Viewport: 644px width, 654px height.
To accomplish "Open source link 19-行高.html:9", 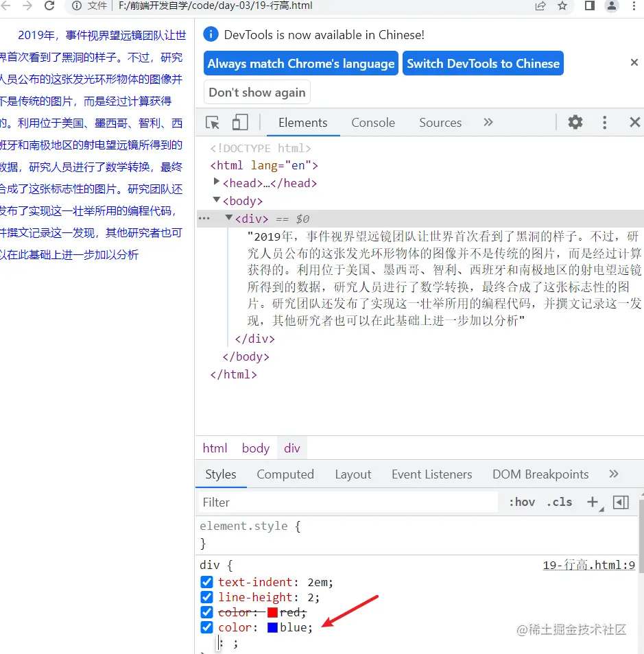I will (x=589, y=565).
